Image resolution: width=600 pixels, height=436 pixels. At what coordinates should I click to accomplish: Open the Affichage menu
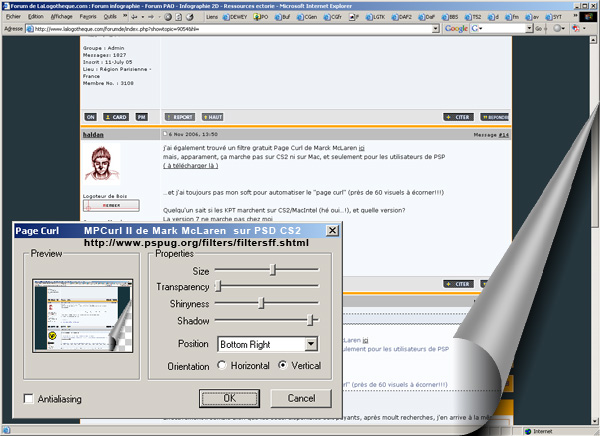click(x=62, y=16)
